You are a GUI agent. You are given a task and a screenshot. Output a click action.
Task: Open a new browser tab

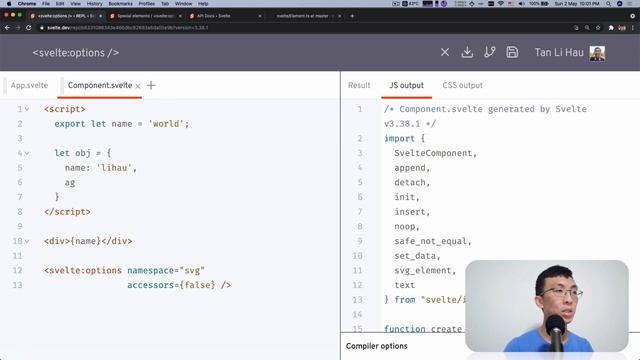tap(352, 16)
